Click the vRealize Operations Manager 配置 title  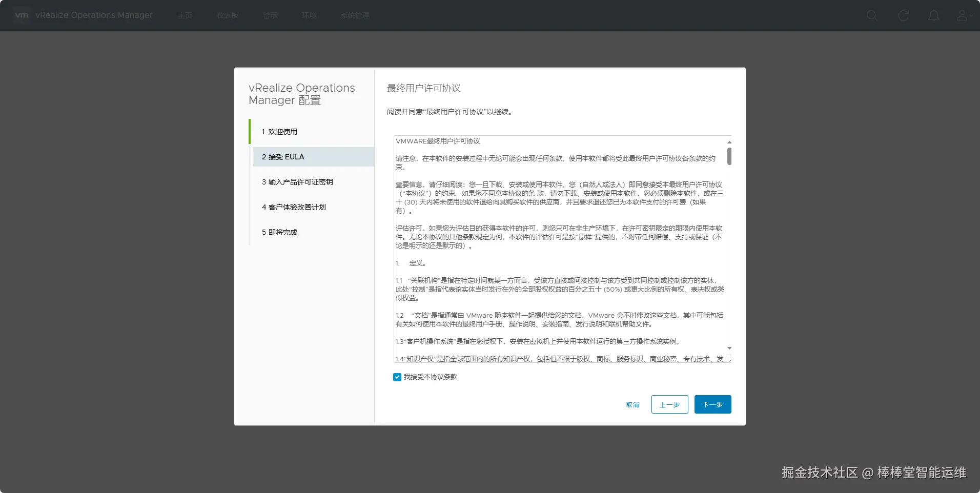(302, 94)
